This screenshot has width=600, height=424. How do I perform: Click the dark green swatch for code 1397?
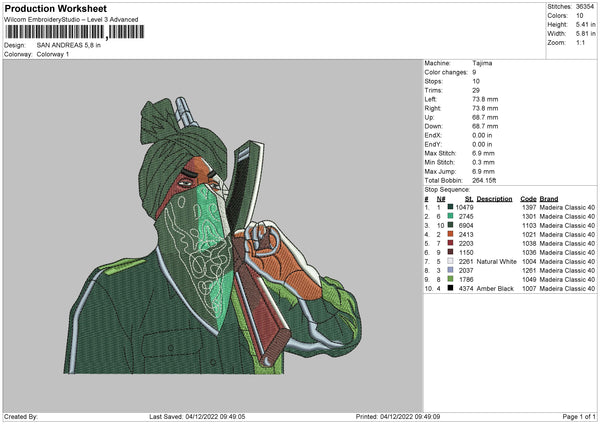point(450,207)
